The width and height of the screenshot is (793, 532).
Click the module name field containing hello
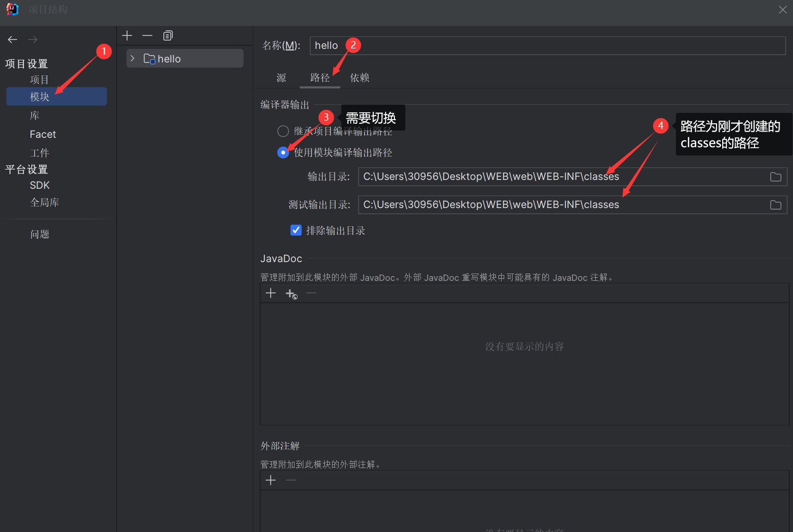point(547,45)
